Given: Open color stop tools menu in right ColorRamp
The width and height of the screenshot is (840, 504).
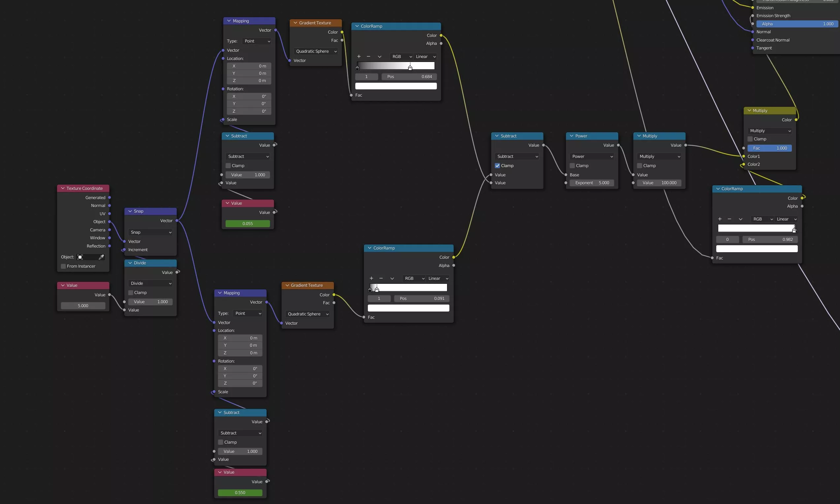Looking at the screenshot, I should pyautogui.click(x=740, y=219).
